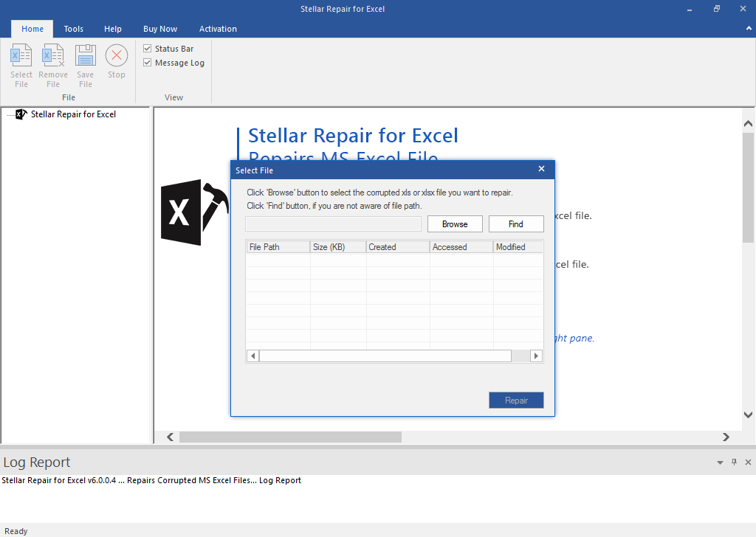Collapse the ribbon with the chevron
Viewport: 756px width, 537px height.
point(749,29)
